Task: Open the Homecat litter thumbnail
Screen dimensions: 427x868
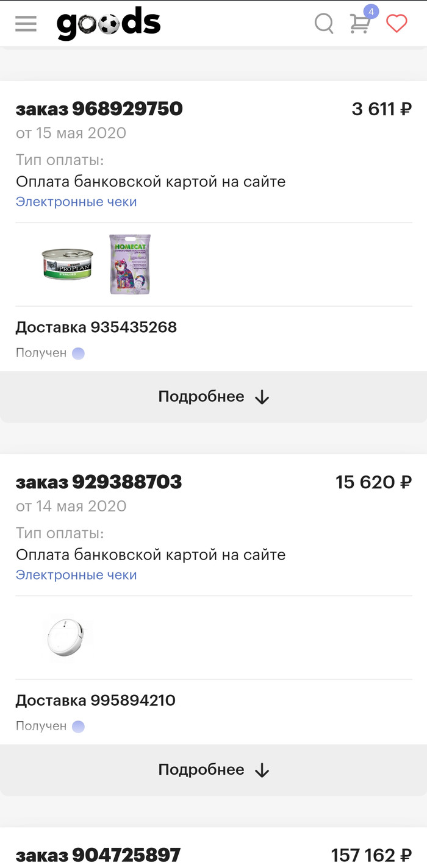Action: [x=130, y=264]
